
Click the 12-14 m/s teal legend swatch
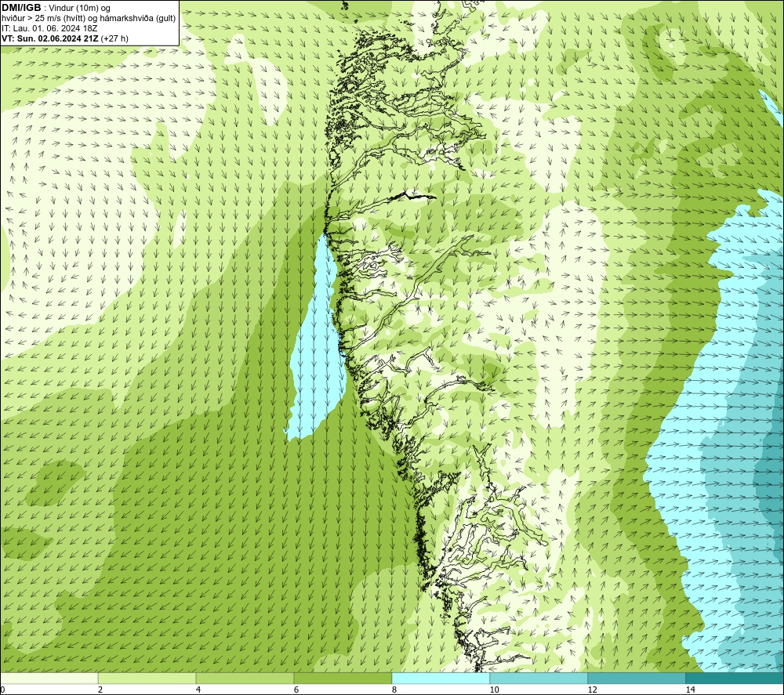637,678
